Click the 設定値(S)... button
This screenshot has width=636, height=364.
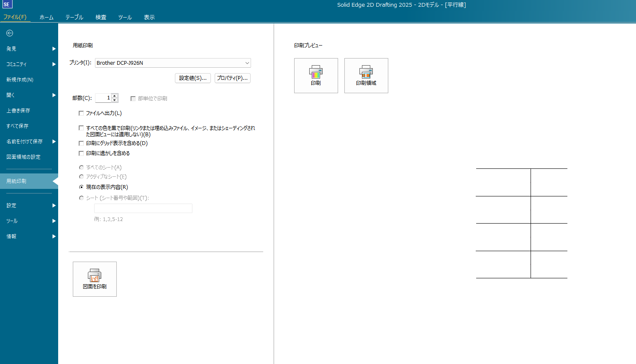193,78
